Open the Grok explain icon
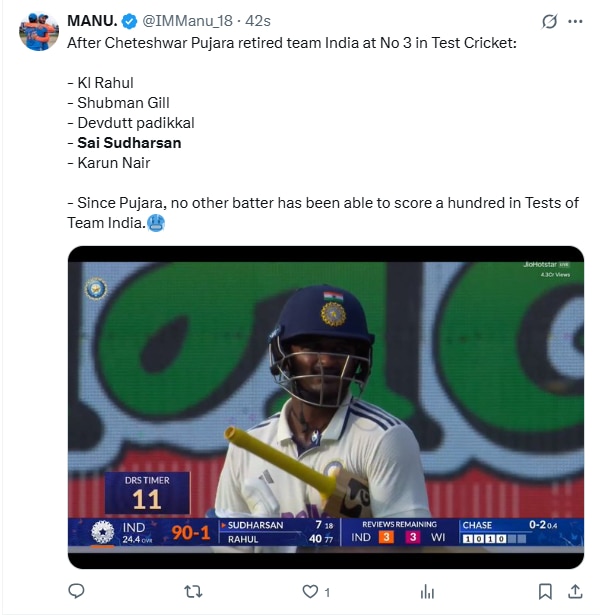 tap(549, 21)
